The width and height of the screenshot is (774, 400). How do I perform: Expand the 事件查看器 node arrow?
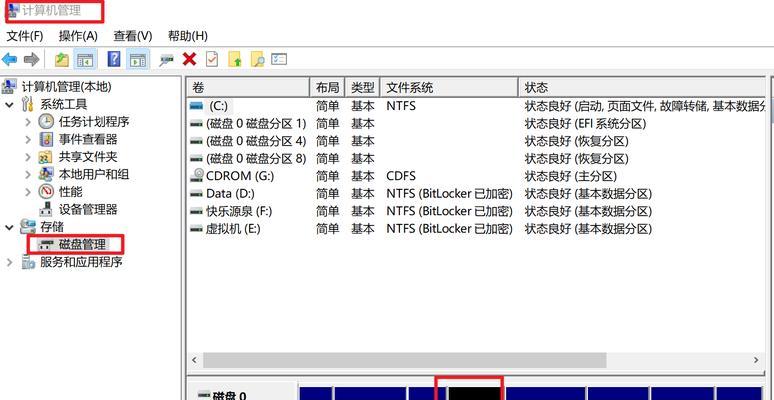(28, 140)
